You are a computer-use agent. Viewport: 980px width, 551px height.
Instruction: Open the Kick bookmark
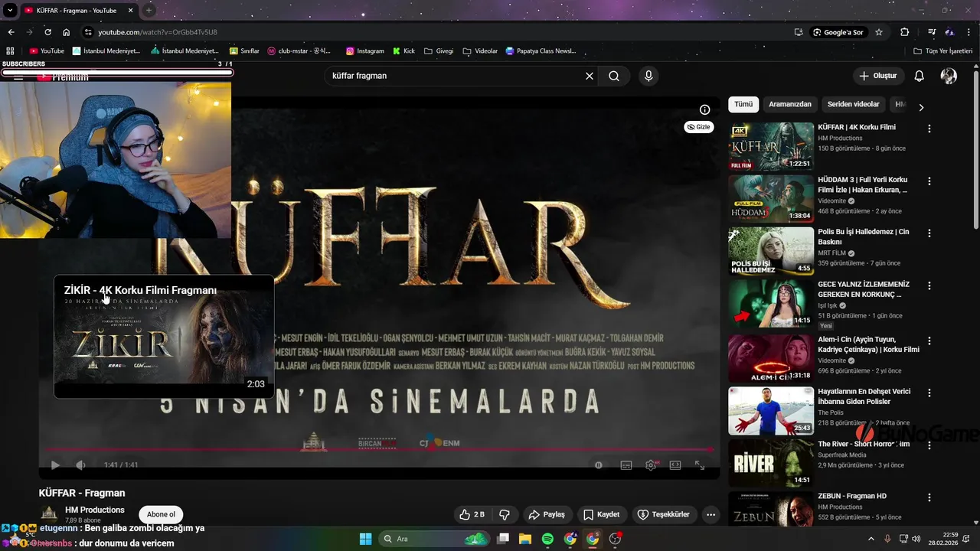tap(403, 51)
